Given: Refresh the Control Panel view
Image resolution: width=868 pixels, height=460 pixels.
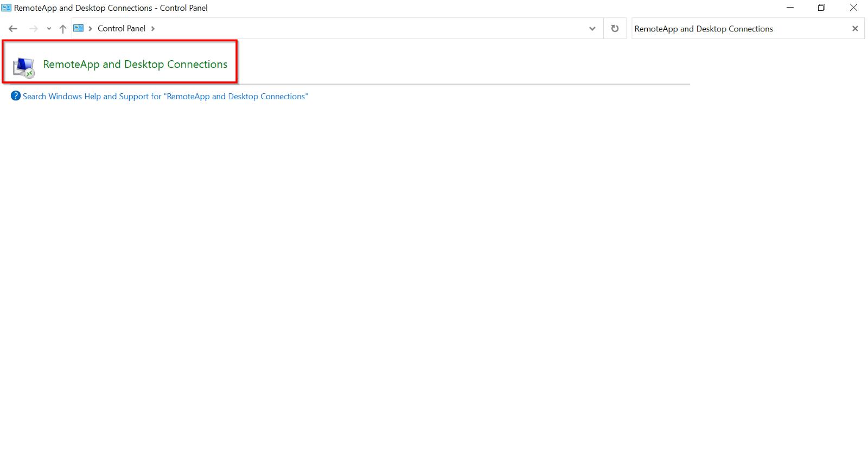Looking at the screenshot, I should pos(615,29).
